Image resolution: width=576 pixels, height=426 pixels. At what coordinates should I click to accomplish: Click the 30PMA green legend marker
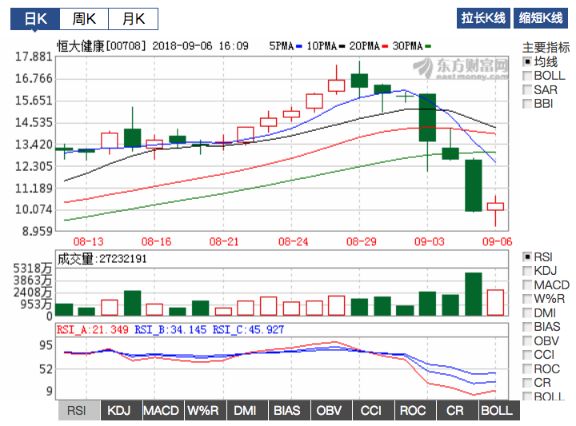pos(428,46)
